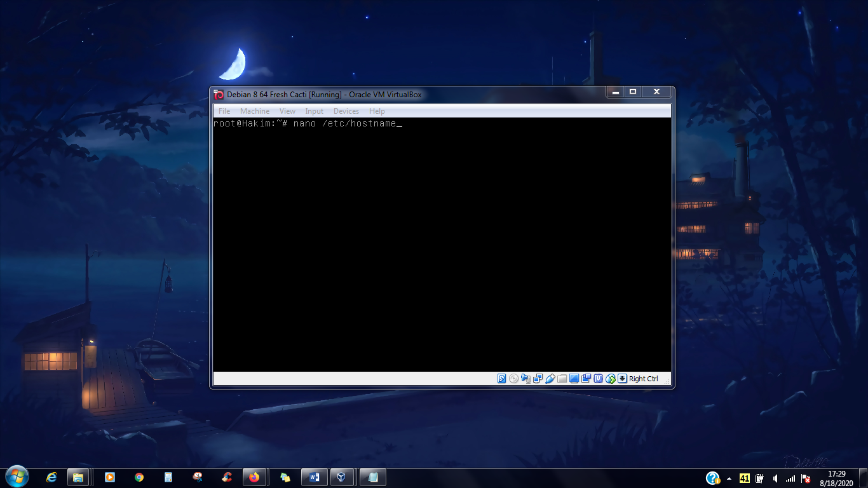Image resolution: width=868 pixels, height=488 pixels.
Task: Click the hard disk activity status icon
Action: [x=502, y=379]
